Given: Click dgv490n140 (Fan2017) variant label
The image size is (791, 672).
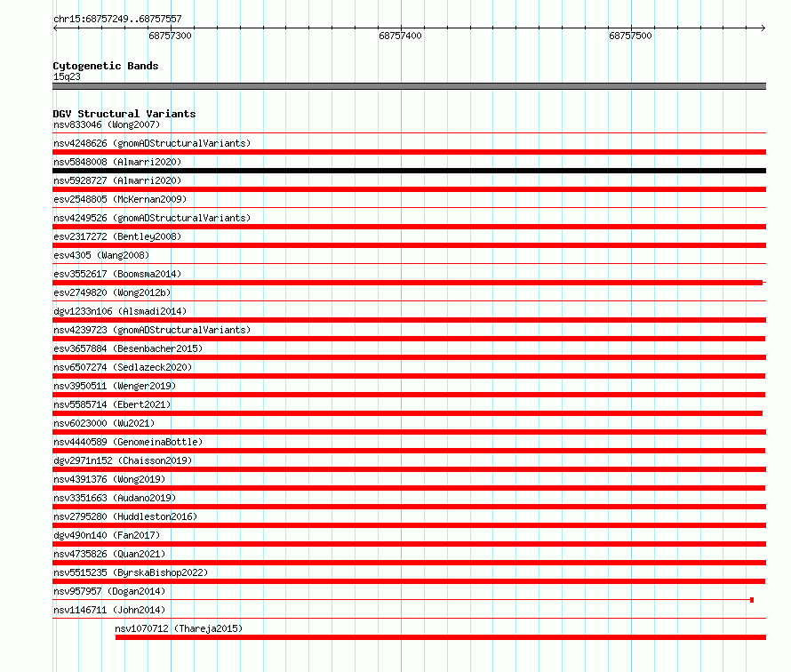Looking at the screenshot, I should pos(107,535).
